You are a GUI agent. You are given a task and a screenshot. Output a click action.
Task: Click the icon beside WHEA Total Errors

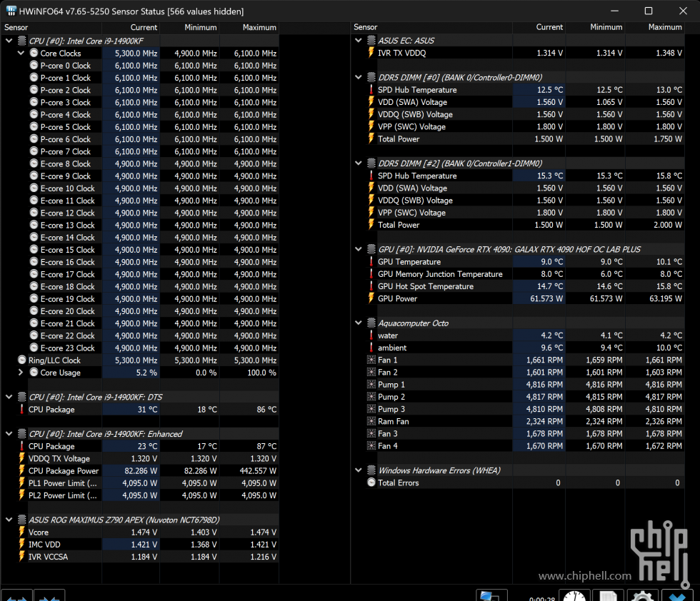(x=371, y=483)
